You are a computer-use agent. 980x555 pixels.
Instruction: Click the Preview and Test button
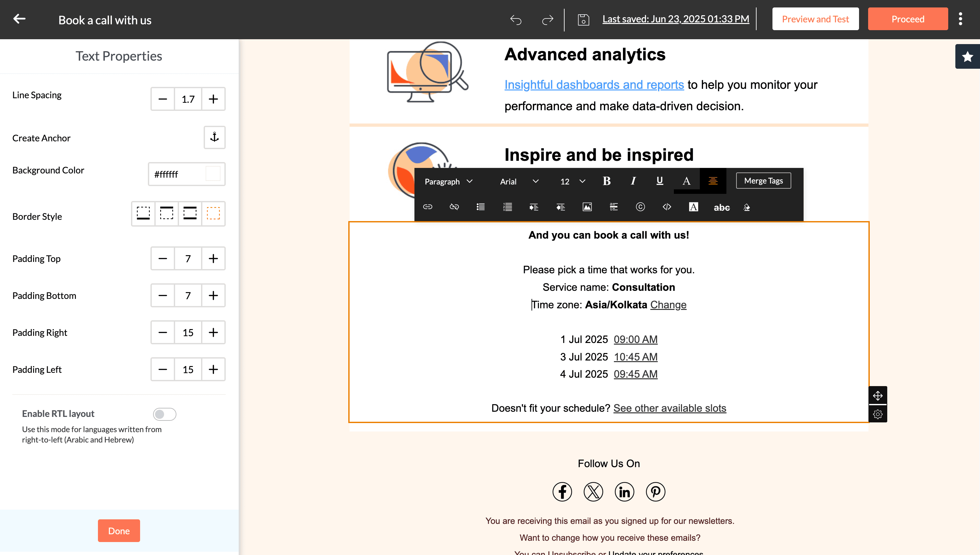pos(816,19)
